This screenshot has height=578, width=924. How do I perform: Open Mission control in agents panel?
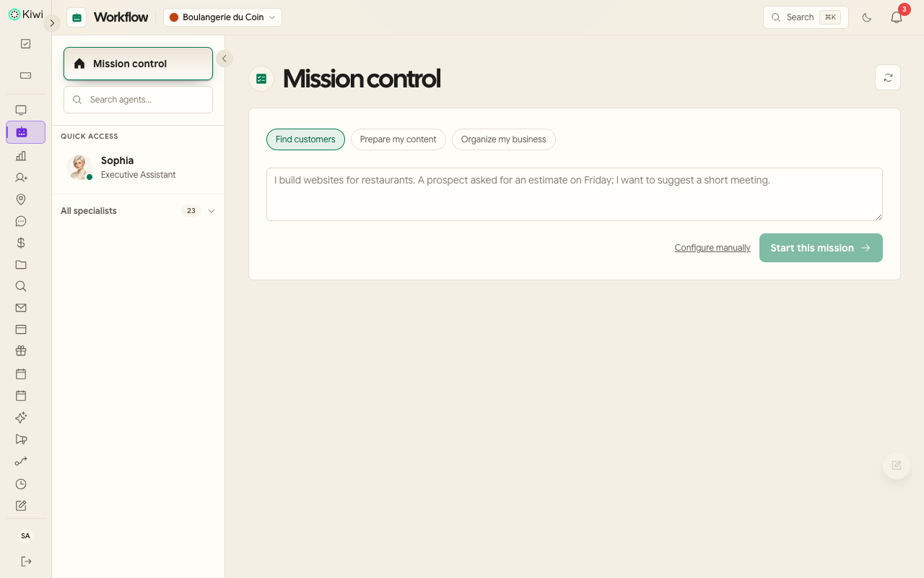(138, 64)
